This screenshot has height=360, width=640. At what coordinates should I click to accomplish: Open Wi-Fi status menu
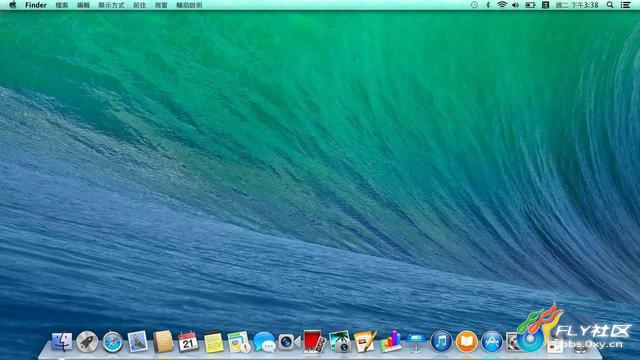click(502, 5)
